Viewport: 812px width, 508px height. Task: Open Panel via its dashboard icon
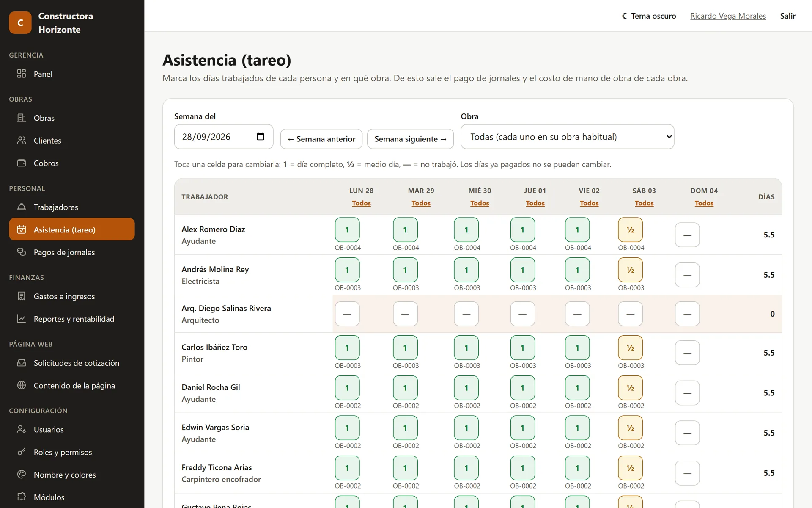22,74
